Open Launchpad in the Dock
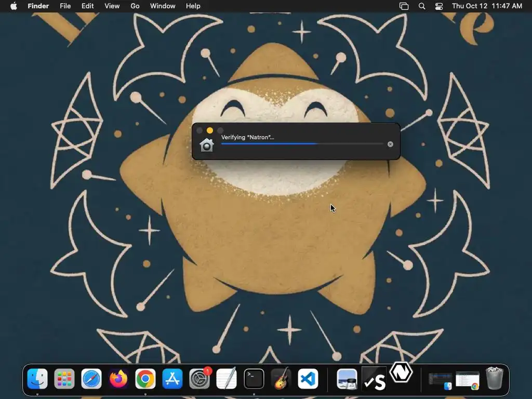532x399 pixels. coord(64,379)
